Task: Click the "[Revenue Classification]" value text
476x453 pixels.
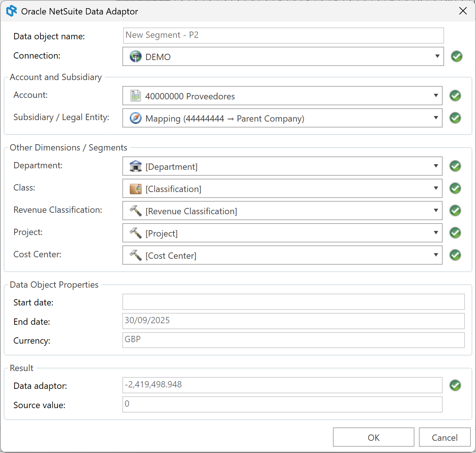Action: [191, 211]
